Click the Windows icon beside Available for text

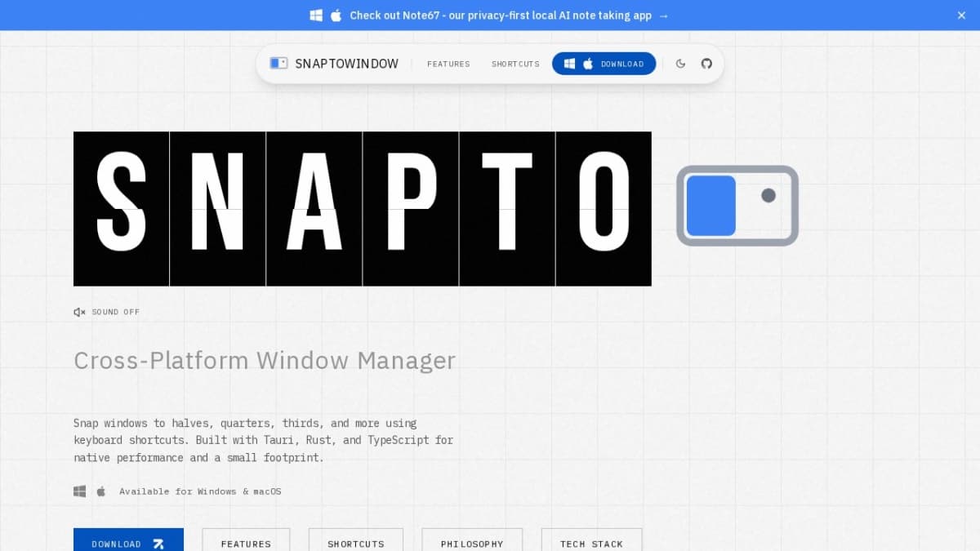[x=80, y=491]
